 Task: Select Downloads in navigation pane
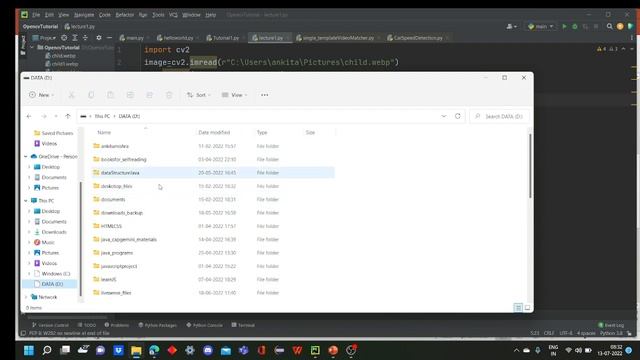tap(50, 232)
